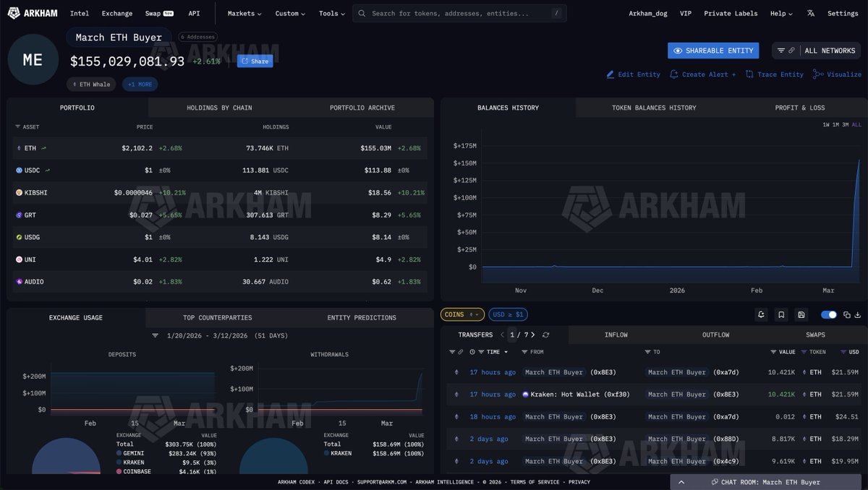Image resolution: width=868 pixels, height=490 pixels.
Task: Expand the +1 MORE tags
Action: point(140,85)
